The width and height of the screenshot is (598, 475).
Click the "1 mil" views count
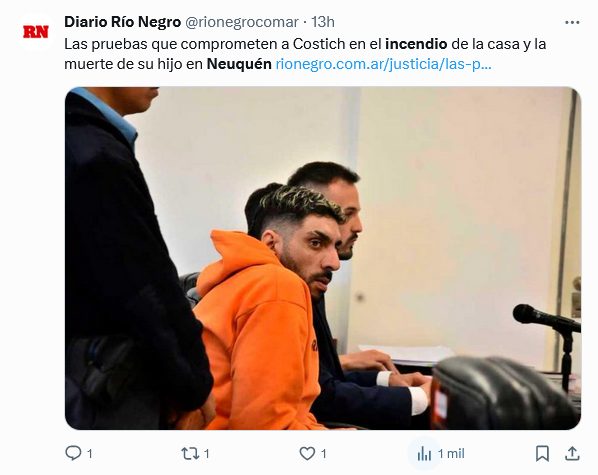tap(451, 454)
